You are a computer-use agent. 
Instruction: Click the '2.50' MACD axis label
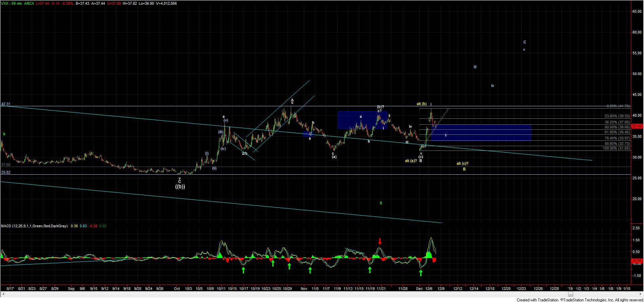[636, 228]
